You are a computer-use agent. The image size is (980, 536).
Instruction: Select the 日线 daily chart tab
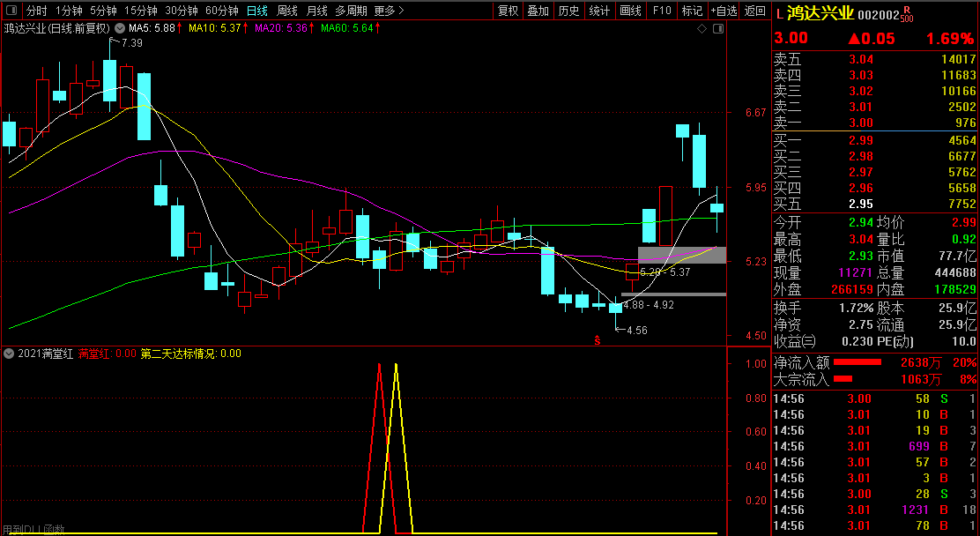pos(256,11)
